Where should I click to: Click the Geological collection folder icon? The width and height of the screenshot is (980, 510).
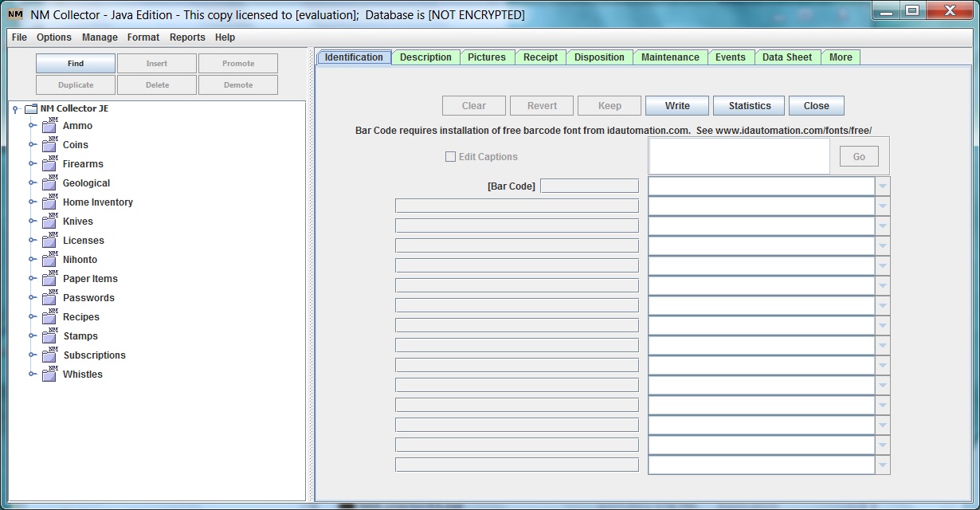(48, 182)
